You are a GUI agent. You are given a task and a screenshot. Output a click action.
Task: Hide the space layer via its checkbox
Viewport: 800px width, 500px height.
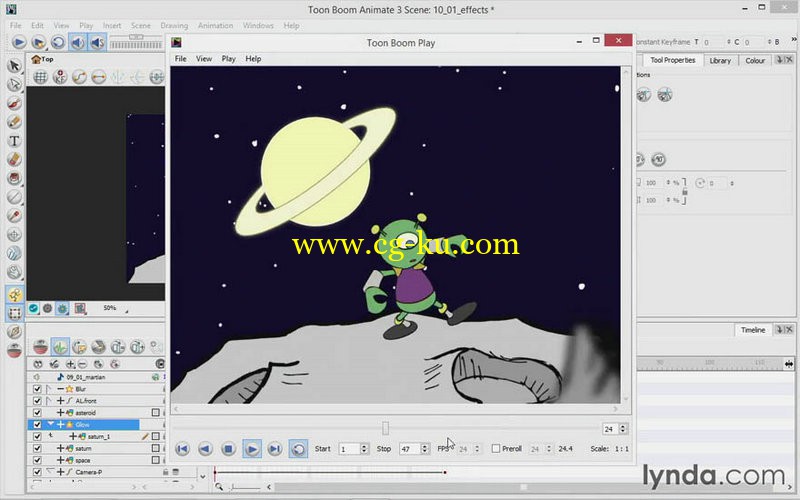pos(37,460)
